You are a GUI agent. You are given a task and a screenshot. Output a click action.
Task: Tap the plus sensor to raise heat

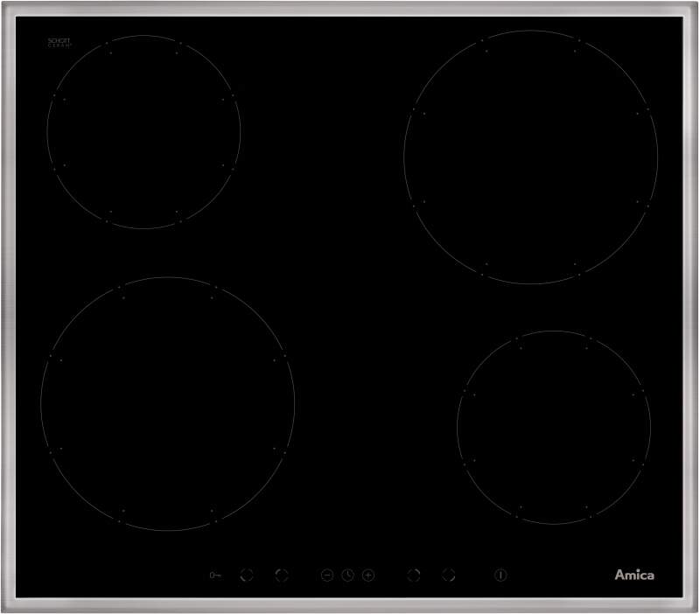(367, 576)
